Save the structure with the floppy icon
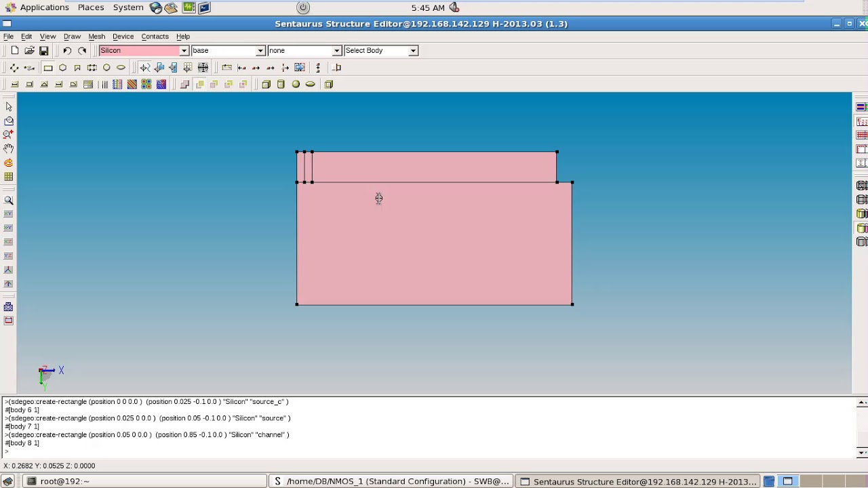Screen dimensions: 868x488 (x=44, y=51)
